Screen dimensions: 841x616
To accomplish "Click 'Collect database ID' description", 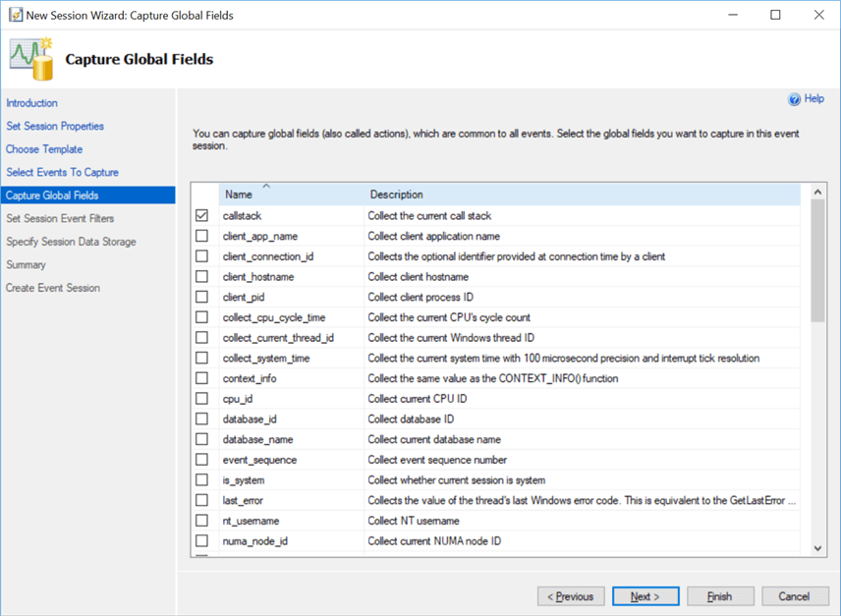I will (x=411, y=419).
